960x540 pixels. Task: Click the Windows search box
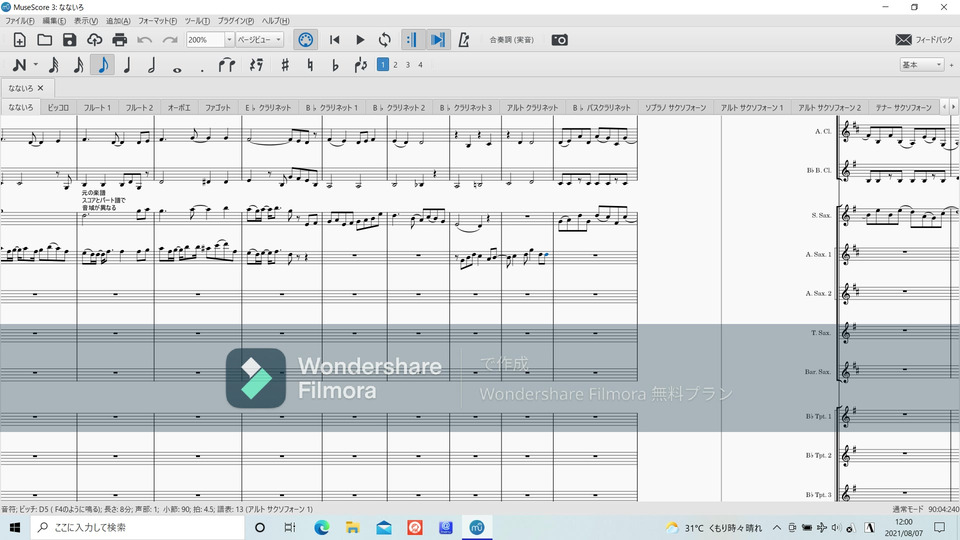pos(137,527)
